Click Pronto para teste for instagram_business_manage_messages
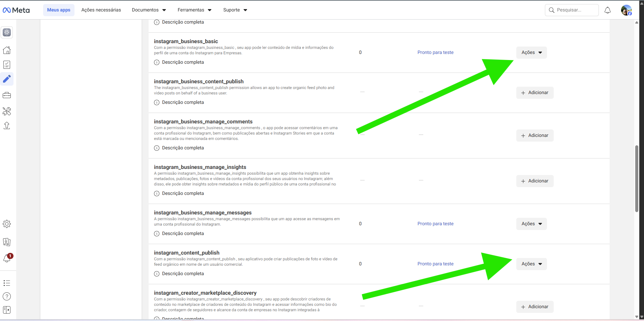 435,224
